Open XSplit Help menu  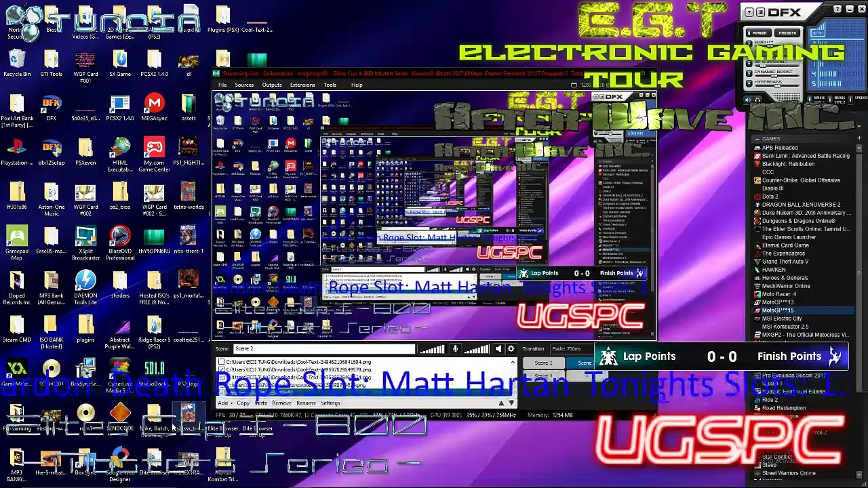click(357, 85)
